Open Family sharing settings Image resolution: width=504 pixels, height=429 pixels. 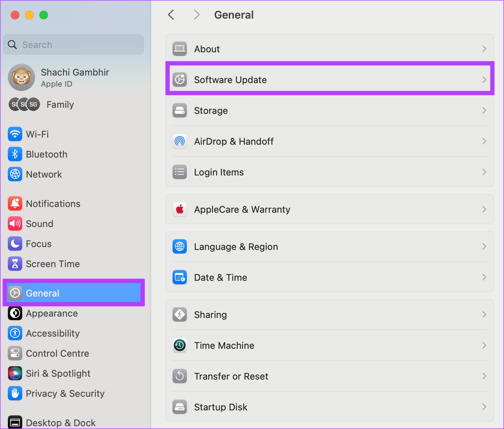tap(60, 105)
